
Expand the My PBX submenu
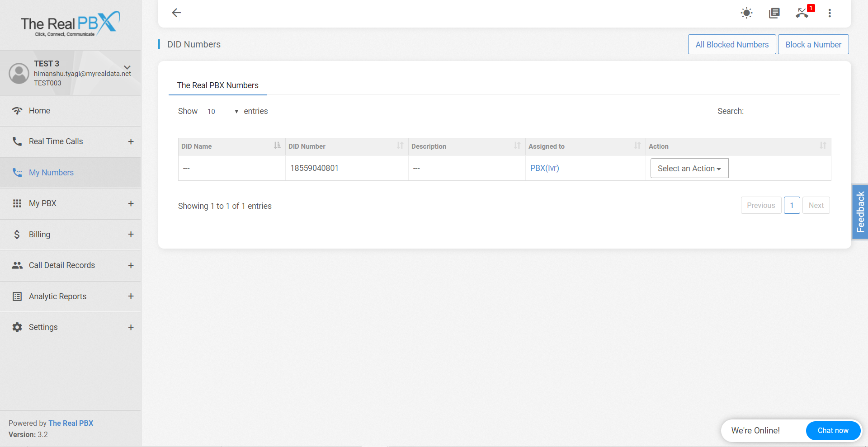click(x=131, y=203)
